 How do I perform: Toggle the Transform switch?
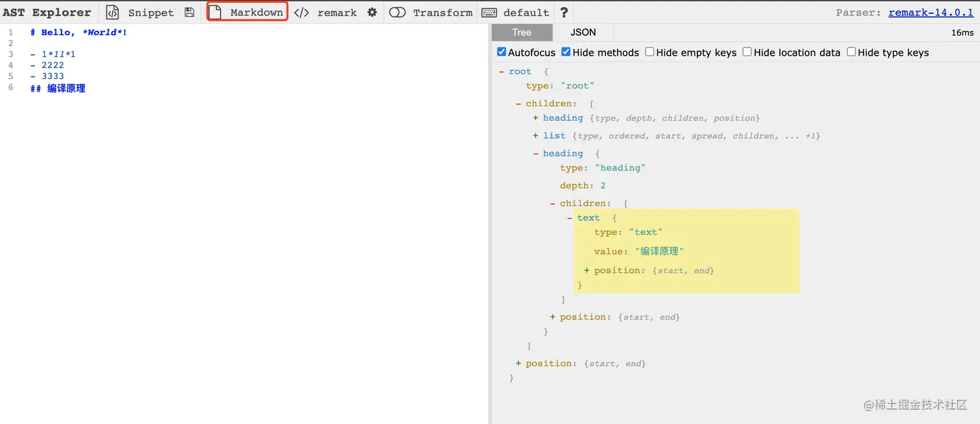pos(397,12)
